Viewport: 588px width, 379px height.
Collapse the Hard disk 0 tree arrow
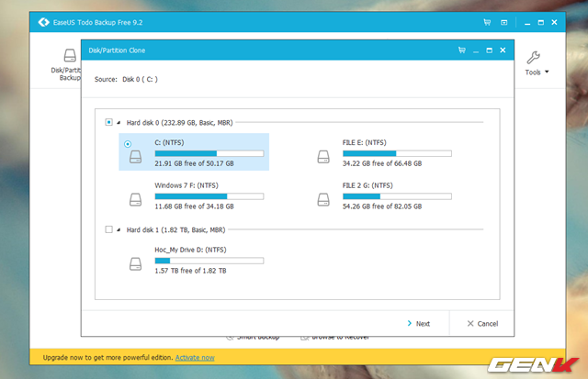coord(119,122)
